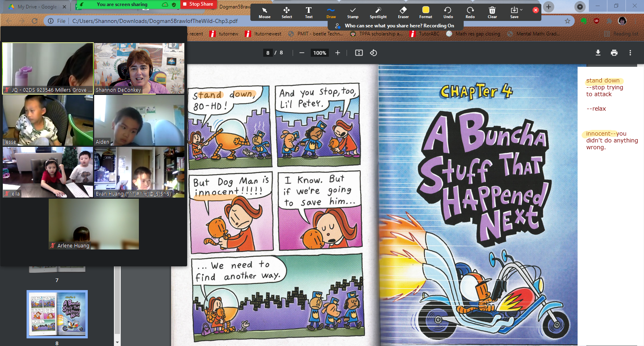Reload the page in Chrome
Viewport: 644px width, 346px height.
[x=35, y=21]
